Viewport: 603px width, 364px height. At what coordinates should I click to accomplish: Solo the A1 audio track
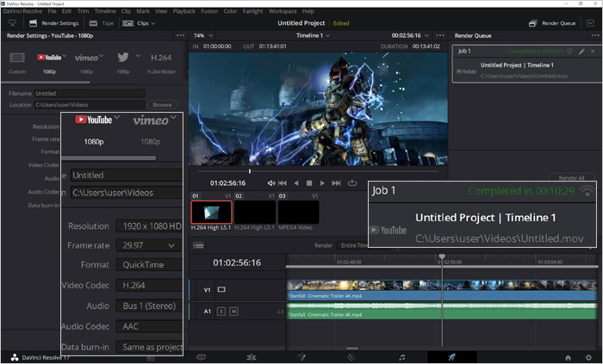click(221, 311)
